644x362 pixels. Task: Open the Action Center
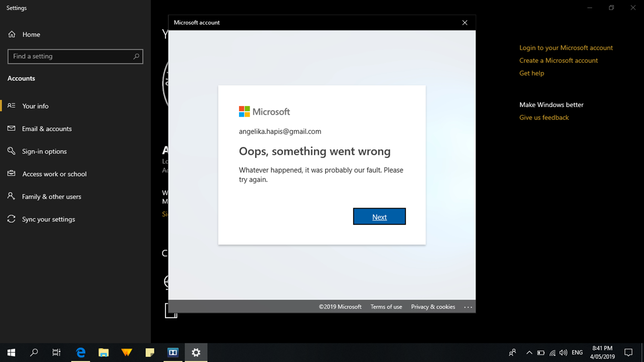[x=629, y=352]
